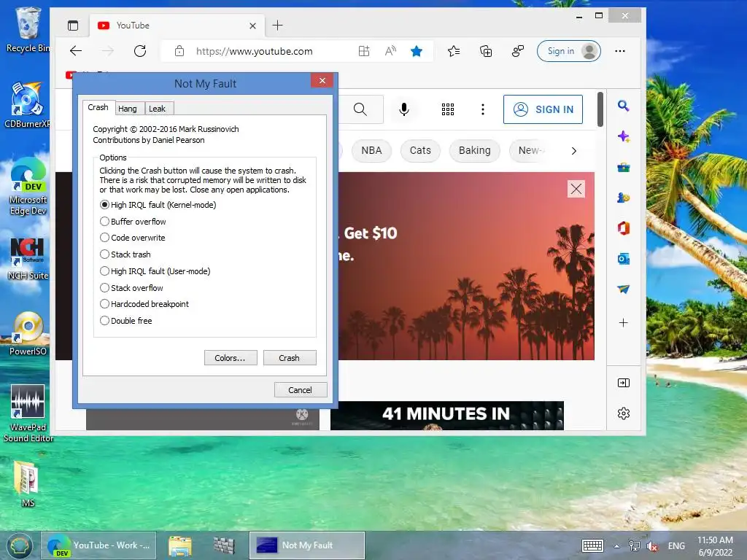This screenshot has height=560, width=747.
Task: Filter videos by NBA chip
Action: 371,150
